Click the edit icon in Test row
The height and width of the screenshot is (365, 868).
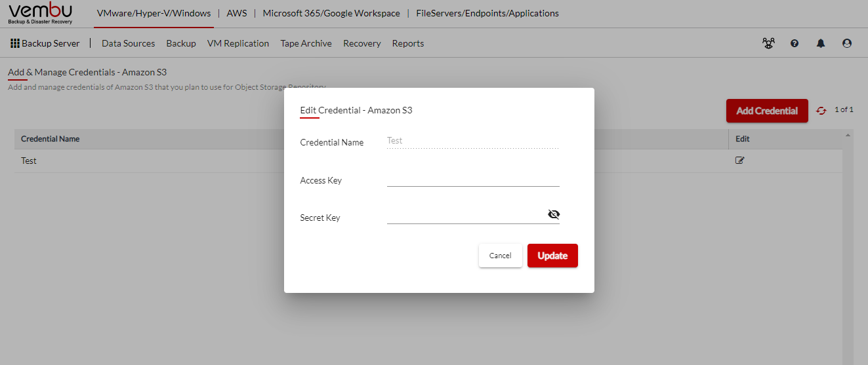click(740, 160)
